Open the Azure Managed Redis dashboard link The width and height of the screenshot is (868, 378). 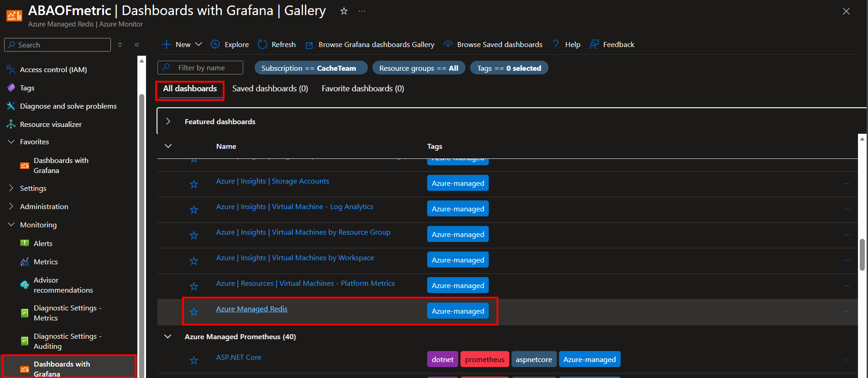[252, 309]
